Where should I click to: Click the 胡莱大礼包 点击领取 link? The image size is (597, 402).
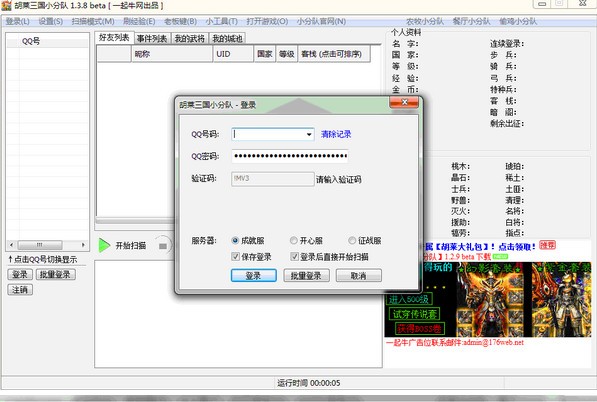pos(480,247)
